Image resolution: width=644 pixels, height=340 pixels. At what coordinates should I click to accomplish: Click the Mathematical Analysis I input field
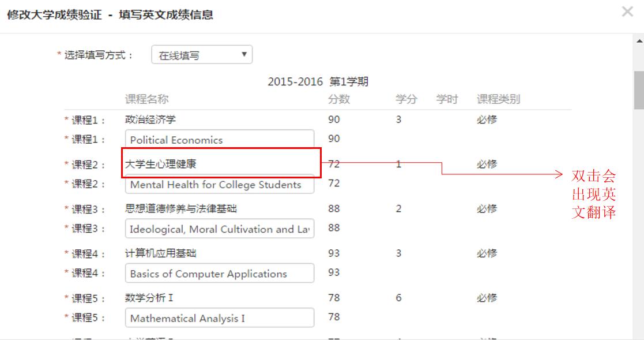[219, 318]
